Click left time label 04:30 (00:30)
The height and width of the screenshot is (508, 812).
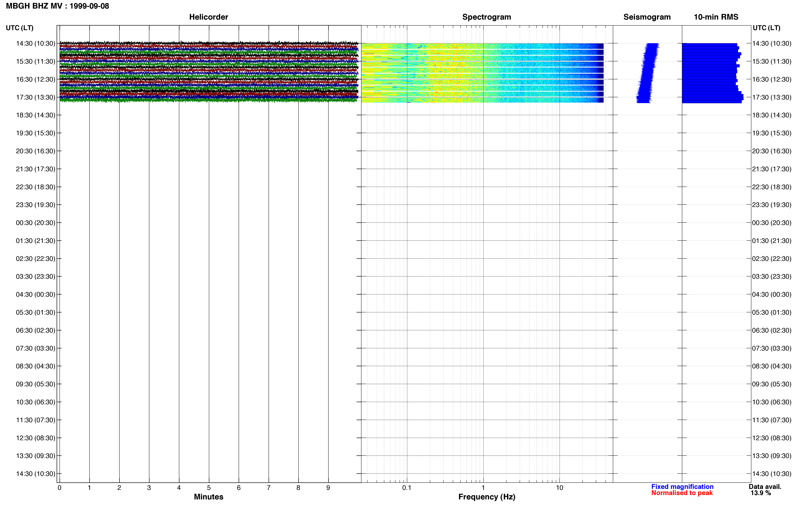pyautogui.click(x=36, y=294)
